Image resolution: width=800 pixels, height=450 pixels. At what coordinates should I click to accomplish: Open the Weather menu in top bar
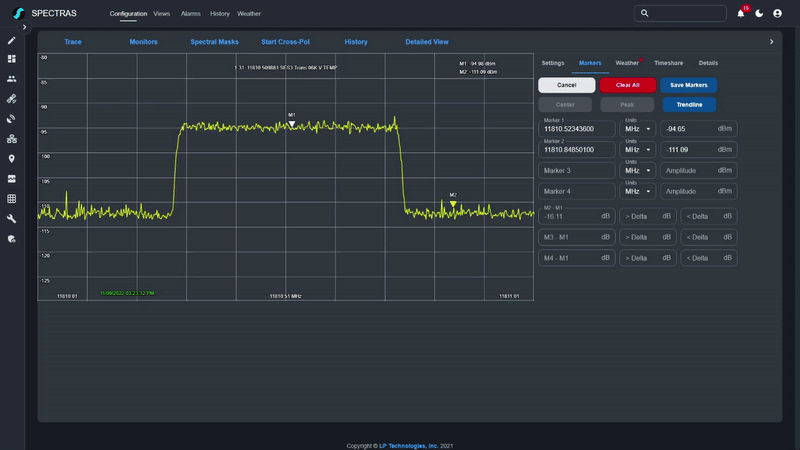249,14
